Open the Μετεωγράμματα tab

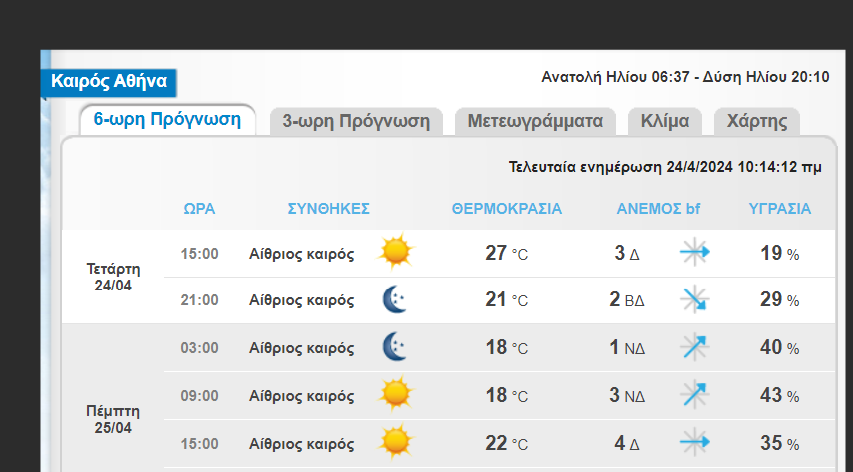pyautogui.click(x=535, y=121)
